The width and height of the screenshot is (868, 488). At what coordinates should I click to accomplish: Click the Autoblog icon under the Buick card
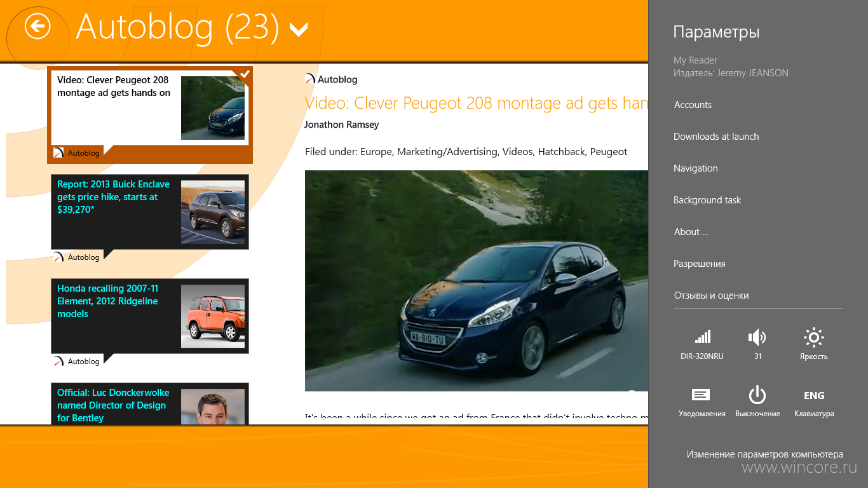[58, 257]
